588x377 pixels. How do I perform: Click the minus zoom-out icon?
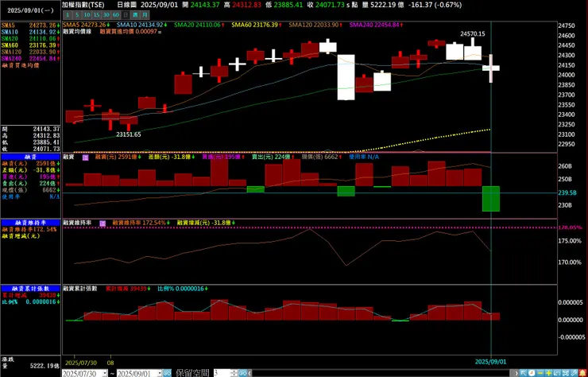[x=540, y=373]
